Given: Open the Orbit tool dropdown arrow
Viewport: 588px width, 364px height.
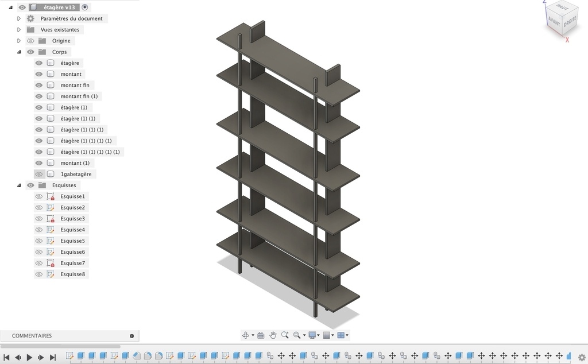Looking at the screenshot, I should [x=253, y=335].
